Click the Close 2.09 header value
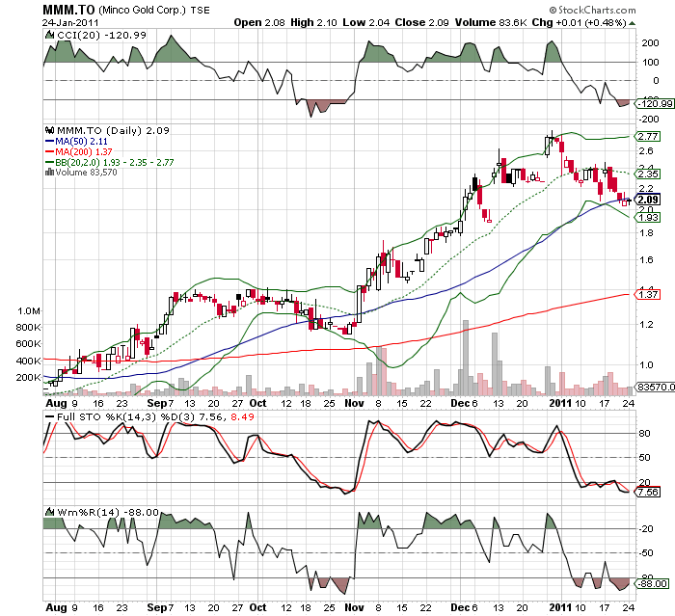This screenshot has width=675, height=616. point(422,22)
